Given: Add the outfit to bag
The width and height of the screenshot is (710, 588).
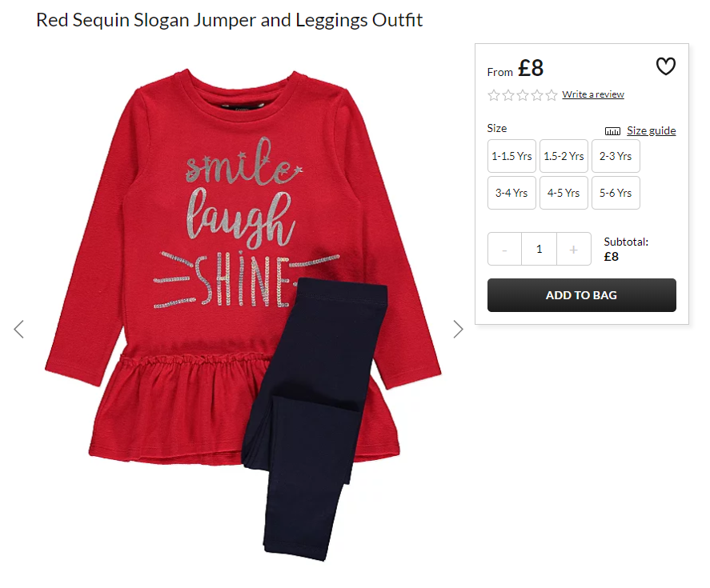Looking at the screenshot, I should (x=582, y=295).
